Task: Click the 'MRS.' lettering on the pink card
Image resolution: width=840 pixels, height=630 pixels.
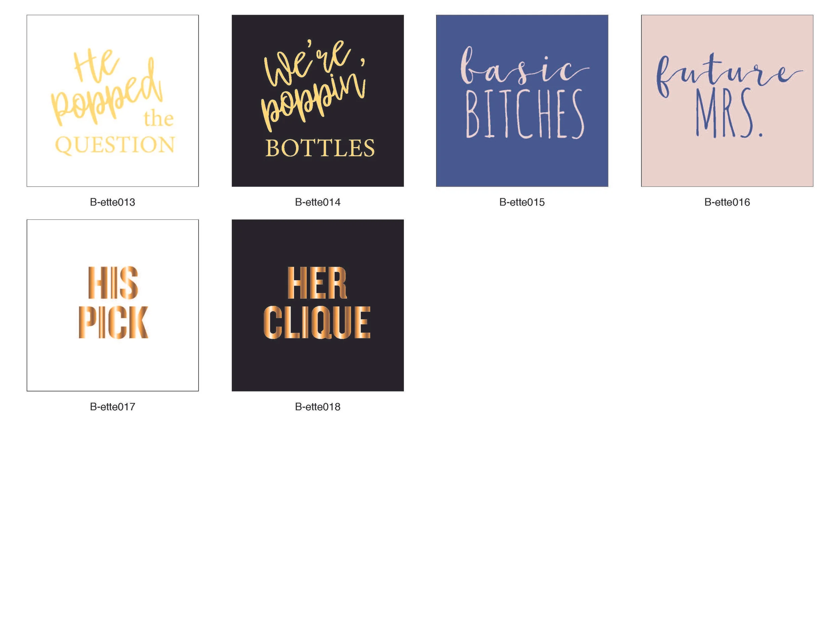Action: tap(728, 113)
